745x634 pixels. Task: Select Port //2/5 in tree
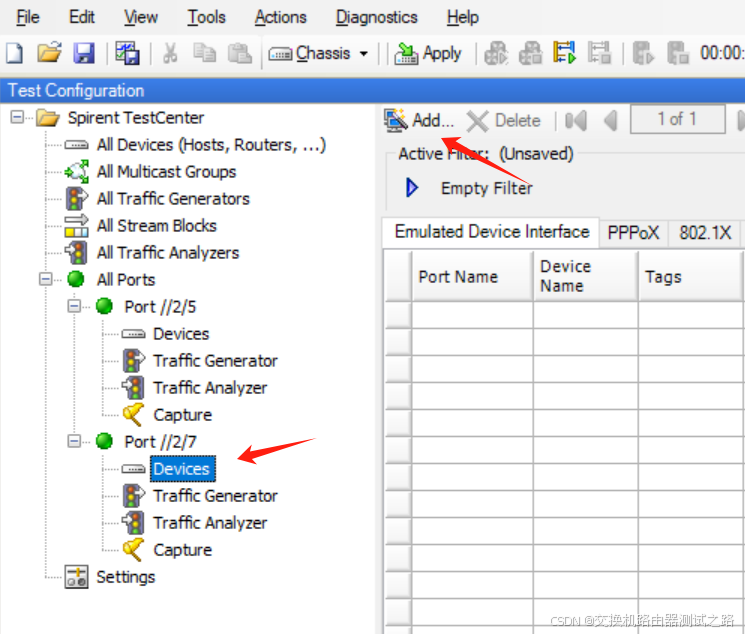tap(160, 307)
